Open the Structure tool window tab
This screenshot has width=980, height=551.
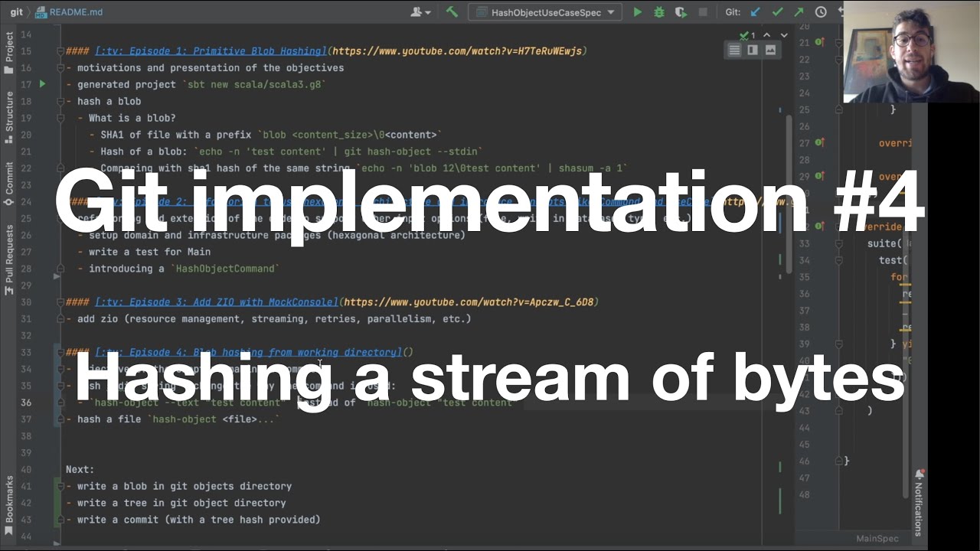click(8, 117)
